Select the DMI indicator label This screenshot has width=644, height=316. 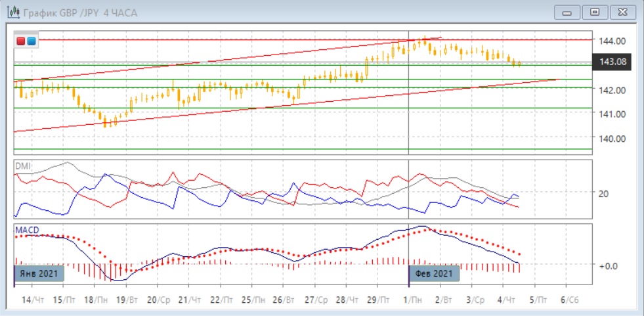(x=23, y=166)
